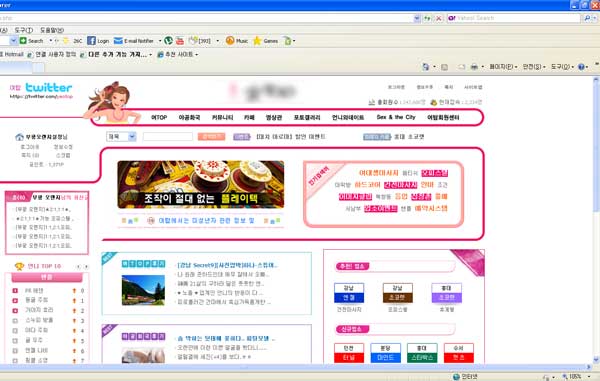The image size is (600, 381).
Task: Open the 제목 search category select box
Action: (x=121, y=137)
